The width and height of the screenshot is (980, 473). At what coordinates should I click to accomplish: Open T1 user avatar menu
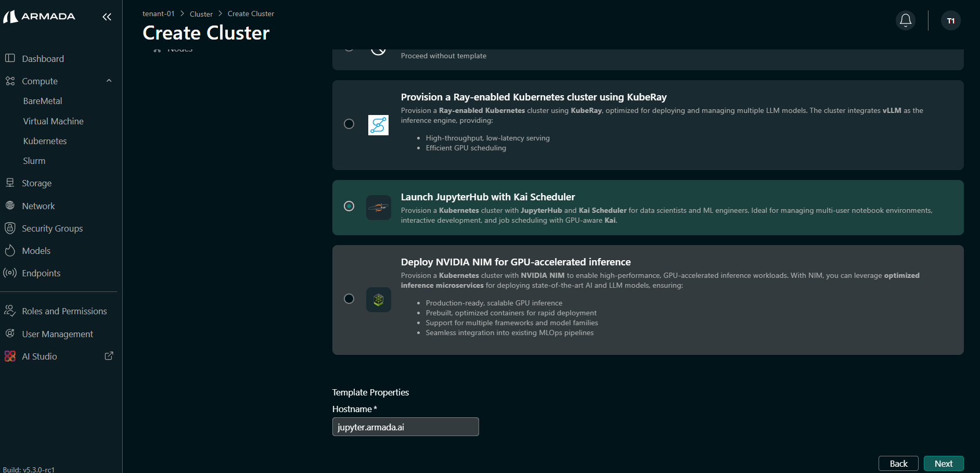pyautogui.click(x=950, y=21)
